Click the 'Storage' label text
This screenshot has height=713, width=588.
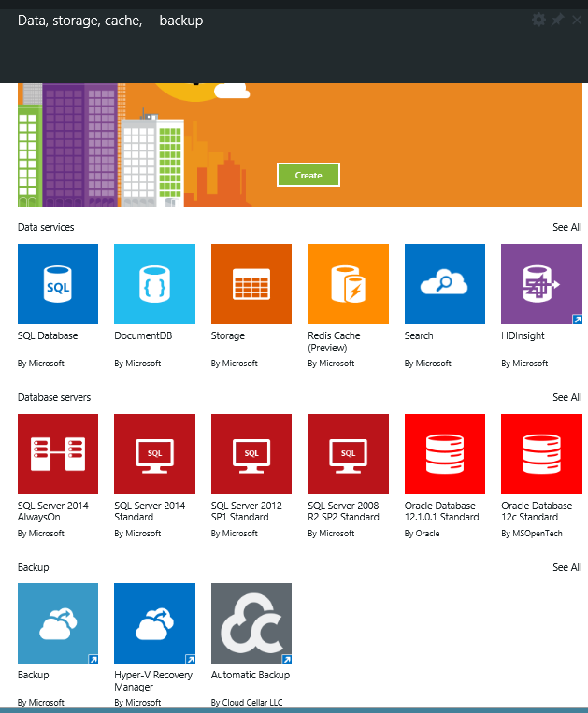click(228, 335)
